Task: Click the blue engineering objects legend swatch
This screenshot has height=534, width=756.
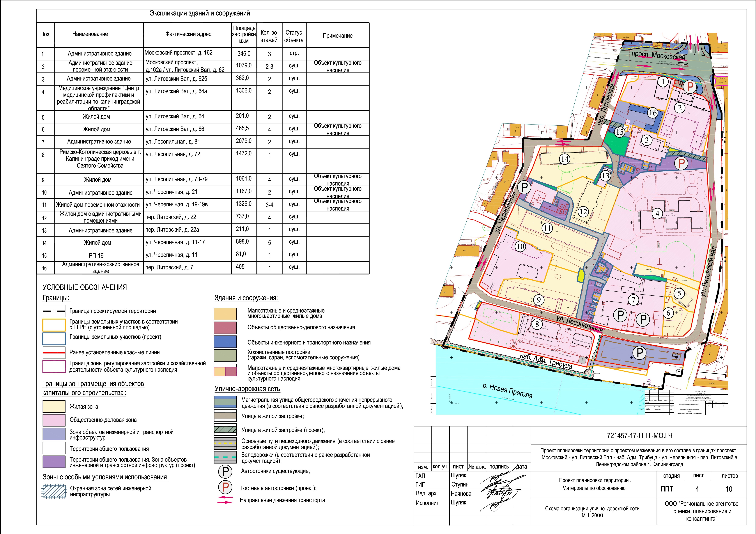Action: click(x=225, y=342)
